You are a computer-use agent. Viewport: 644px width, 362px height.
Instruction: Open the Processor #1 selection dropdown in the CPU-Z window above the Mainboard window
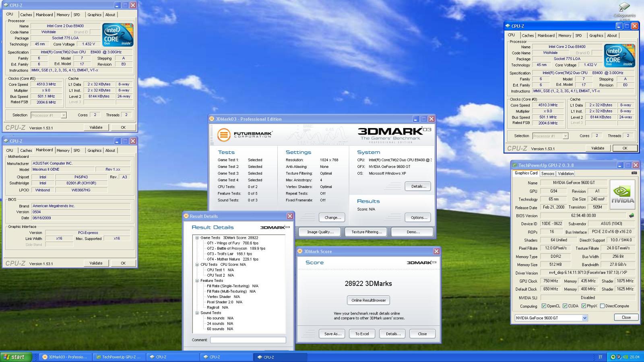64,115
